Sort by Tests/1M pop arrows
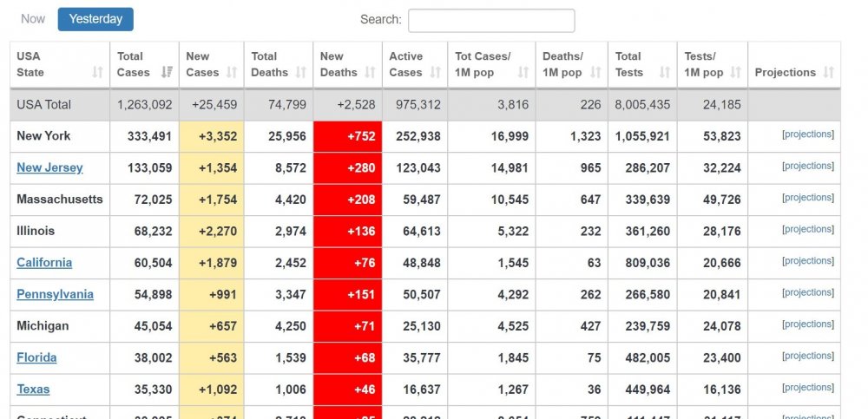Viewport: 868px width, 419px height. click(x=736, y=73)
